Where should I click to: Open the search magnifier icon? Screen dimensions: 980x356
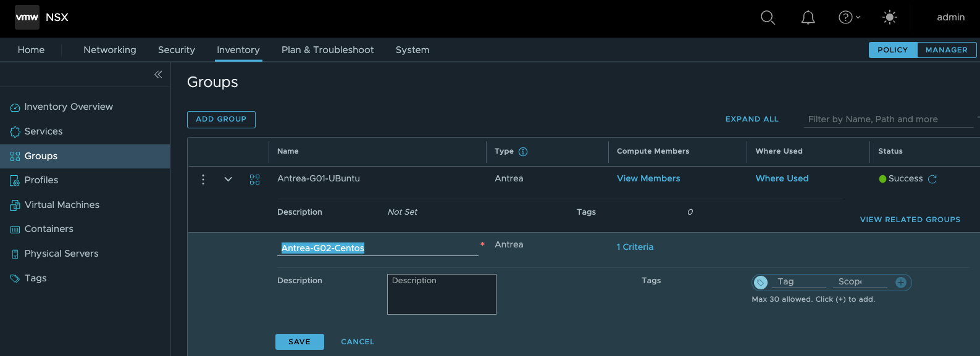coord(768,17)
